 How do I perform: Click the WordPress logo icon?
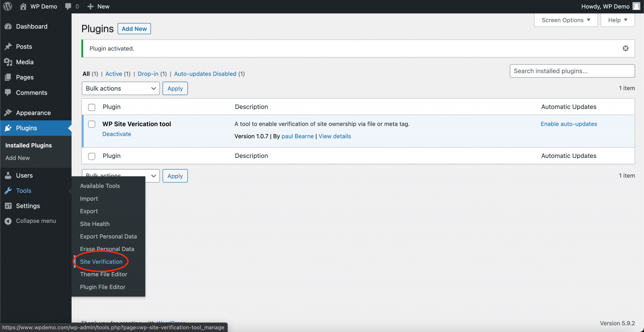point(8,6)
